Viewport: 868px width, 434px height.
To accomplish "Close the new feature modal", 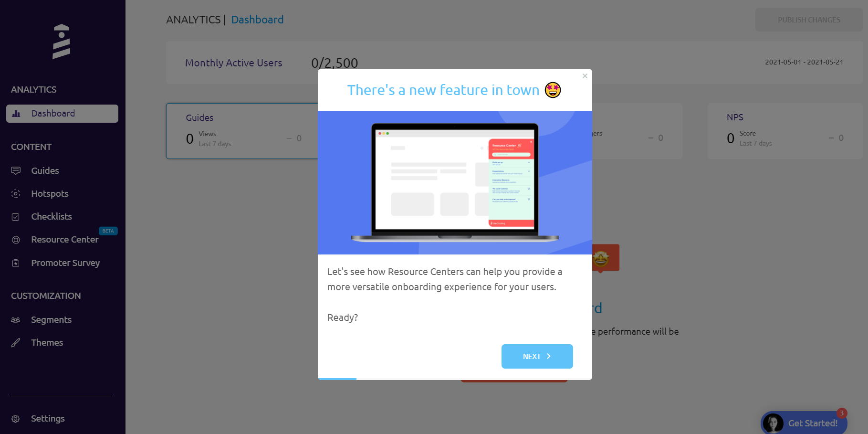I will (x=585, y=76).
